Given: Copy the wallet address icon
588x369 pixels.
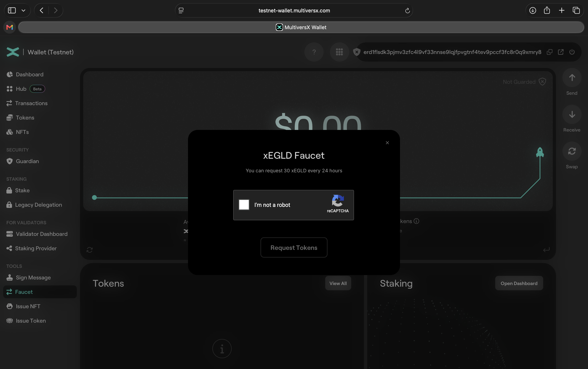Looking at the screenshot, I should [x=549, y=52].
